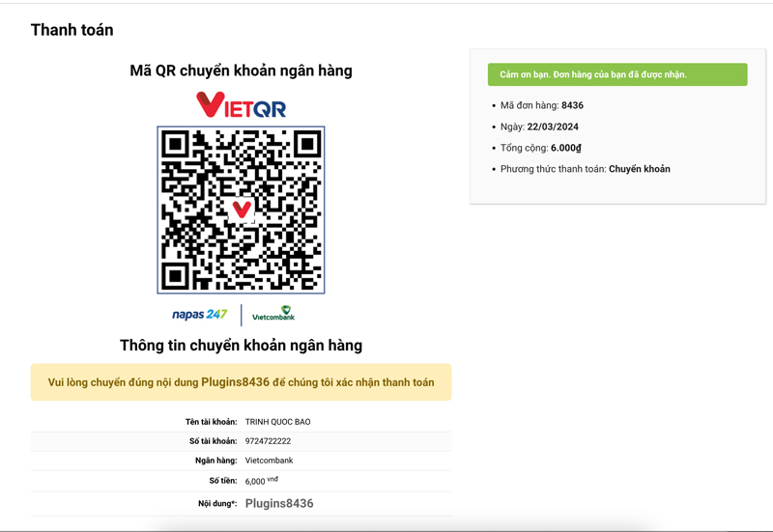Image resolution: width=773 pixels, height=532 pixels.
Task: Click order code 8436 in summary
Action: [x=572, y=105]
